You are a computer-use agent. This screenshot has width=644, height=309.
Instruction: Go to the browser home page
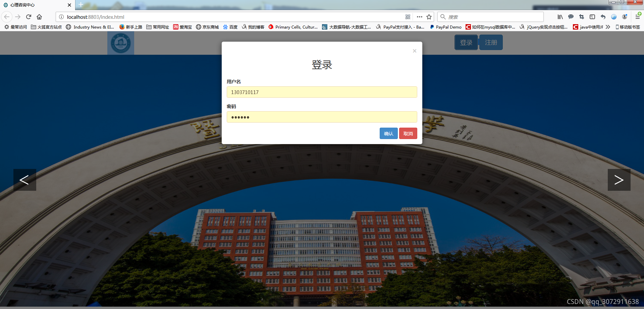pyautogui.click(x=39, y=17)
